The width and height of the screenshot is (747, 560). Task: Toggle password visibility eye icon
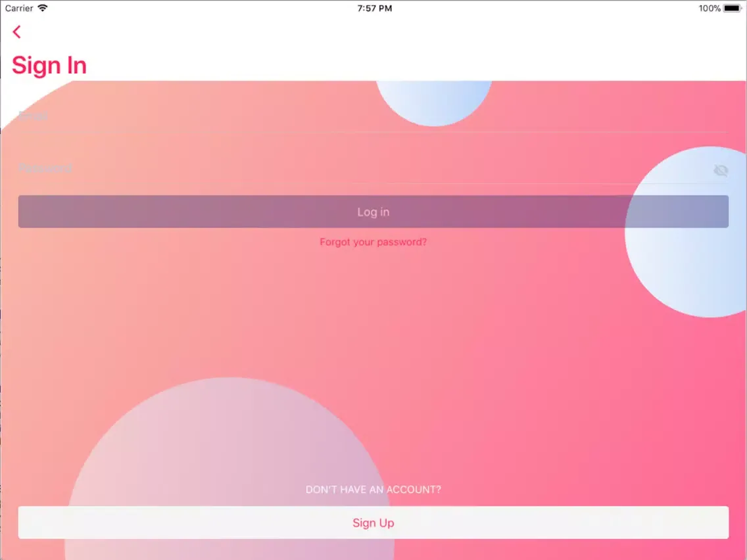pyautogui.click(x=721, y=171)
